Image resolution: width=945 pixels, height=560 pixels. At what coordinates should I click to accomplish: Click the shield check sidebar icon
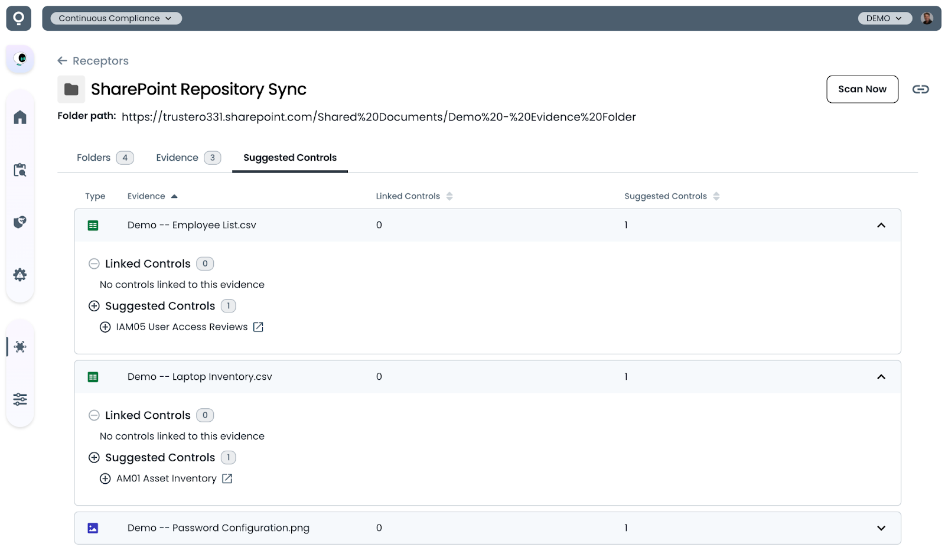click(20, 222)
